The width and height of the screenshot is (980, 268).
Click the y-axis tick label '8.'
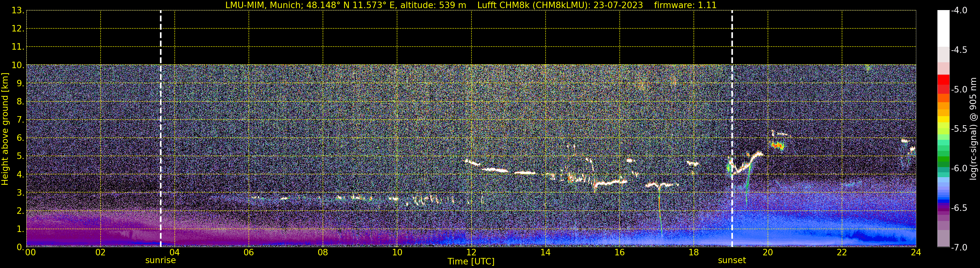click(x=20, y=101)
